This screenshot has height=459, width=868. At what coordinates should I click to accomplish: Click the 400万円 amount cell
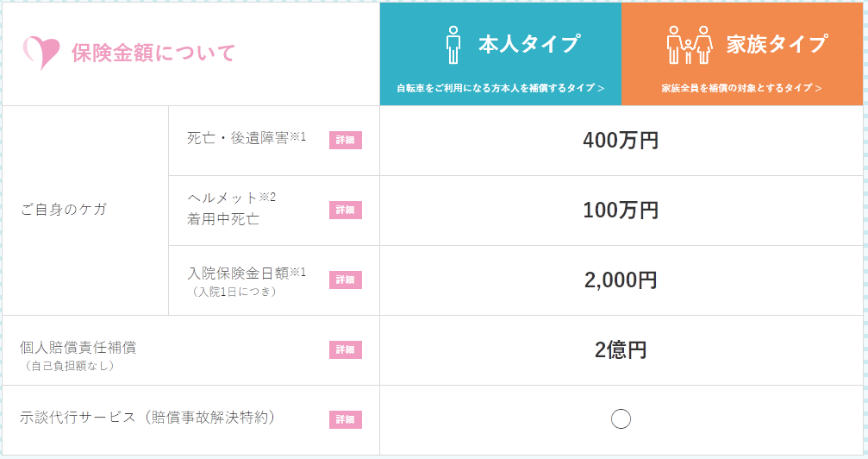coord(621,140)
